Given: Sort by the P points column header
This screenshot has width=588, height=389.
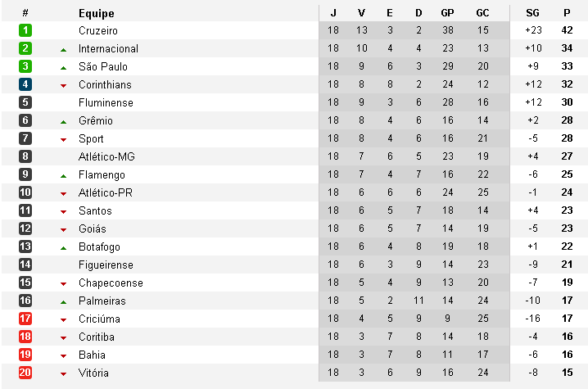Looking at the screenshot, I should tap(567, 13).
